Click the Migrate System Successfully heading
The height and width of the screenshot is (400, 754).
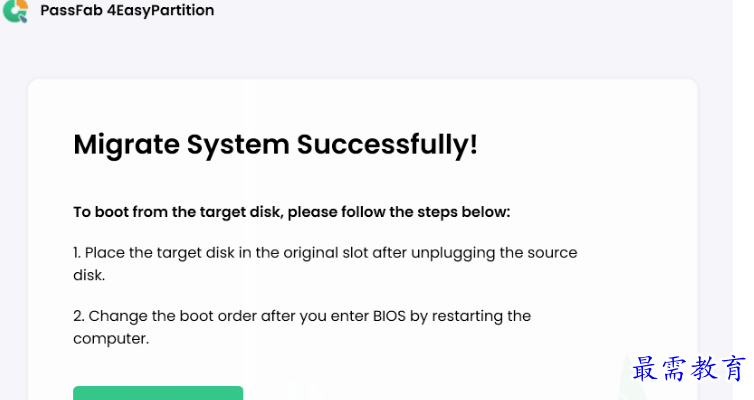[275, 144]
